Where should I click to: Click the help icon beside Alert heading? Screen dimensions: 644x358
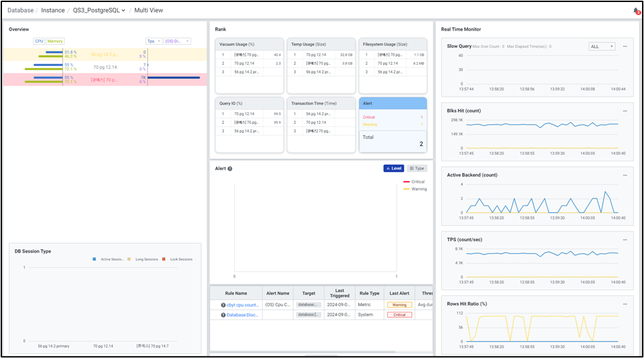pos(230,169)
